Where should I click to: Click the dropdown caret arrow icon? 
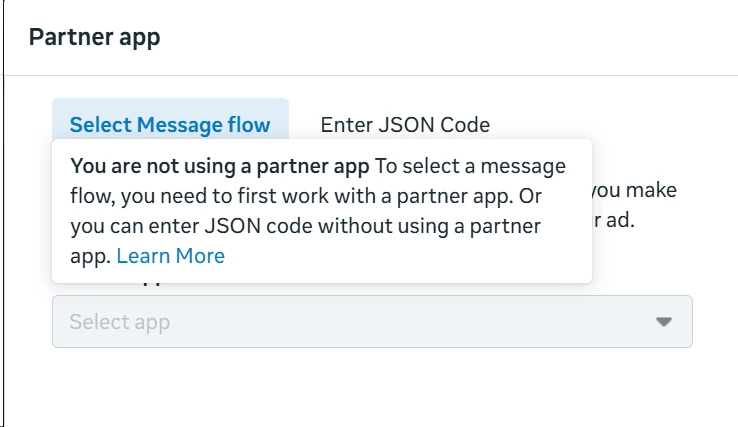tap(662, 322)
